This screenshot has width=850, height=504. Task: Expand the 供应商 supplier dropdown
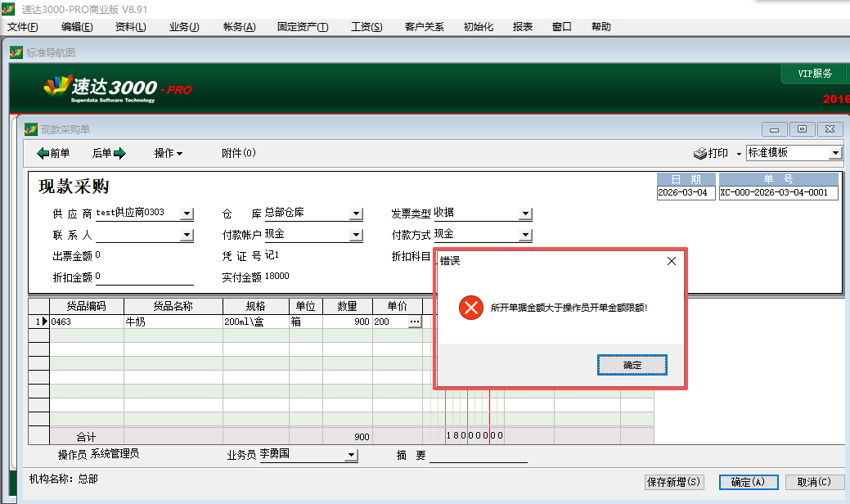(x=187, y=214)
